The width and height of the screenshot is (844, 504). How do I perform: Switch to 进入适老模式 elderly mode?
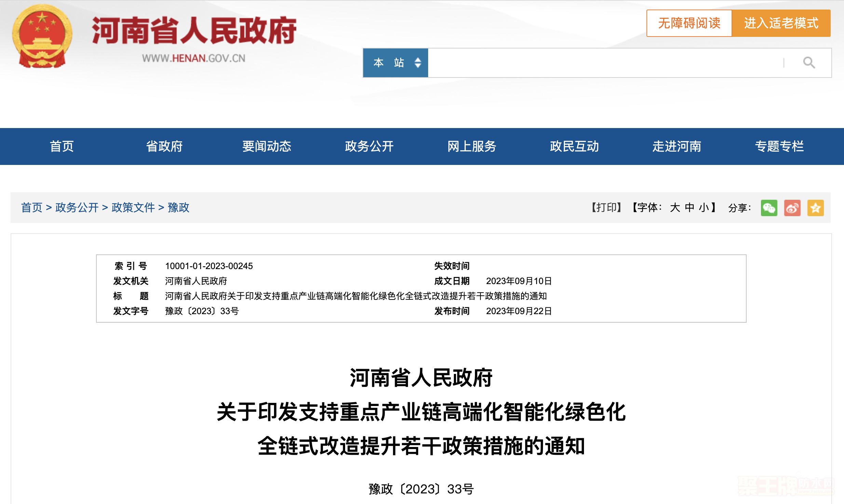[781, 23]
